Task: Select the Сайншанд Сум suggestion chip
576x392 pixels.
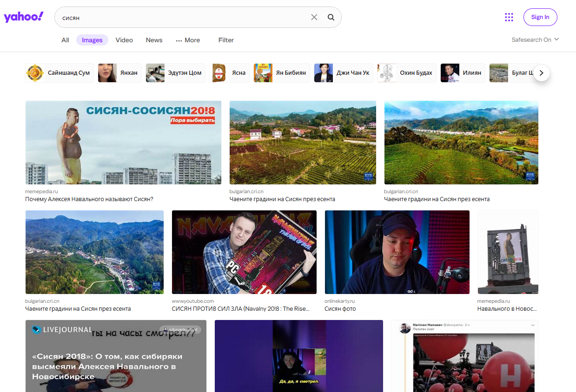Action: tap(60, 73)
